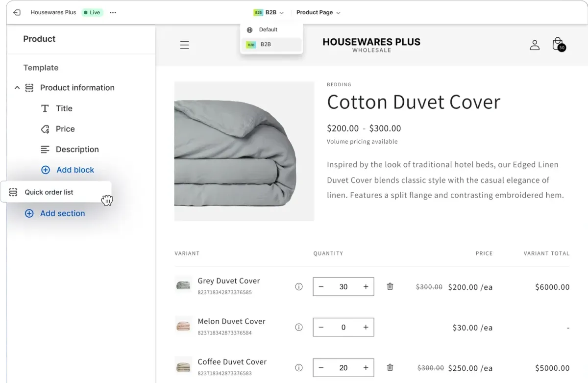Open the B2B context dropdown
Viewport: 588px width, 383px height.
[x=269, y=12]
